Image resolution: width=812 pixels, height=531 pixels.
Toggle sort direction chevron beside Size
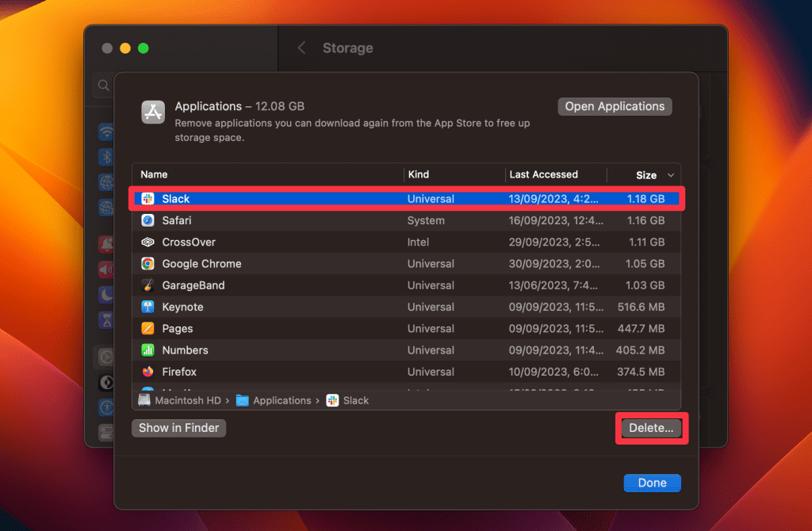671,175
